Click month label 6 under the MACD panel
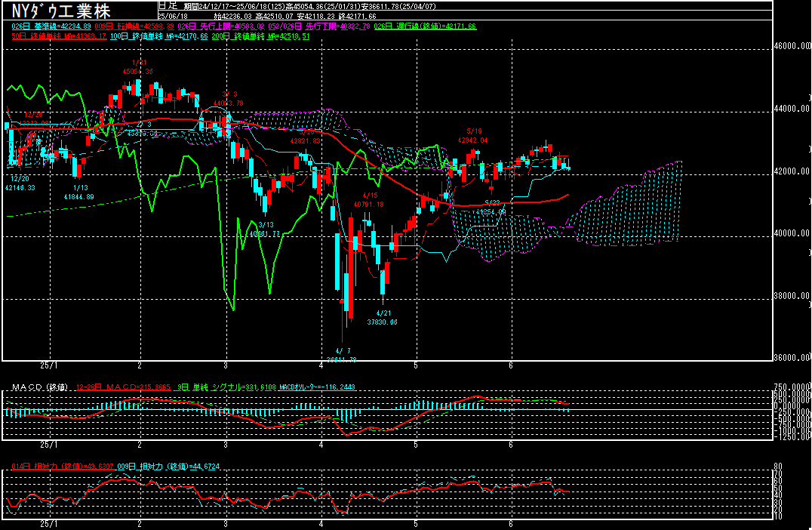 pyautogui.click(x=511, y=445)
